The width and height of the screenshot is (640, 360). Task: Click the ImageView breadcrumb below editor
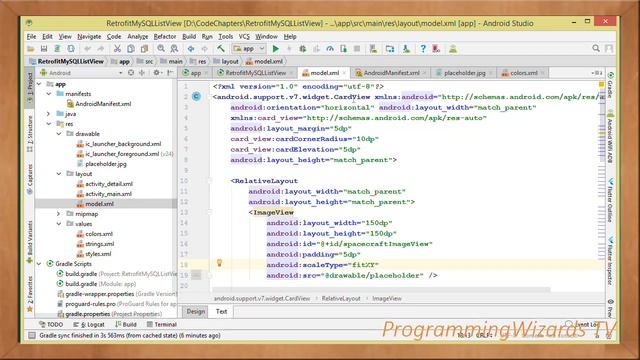coord(387,299)
